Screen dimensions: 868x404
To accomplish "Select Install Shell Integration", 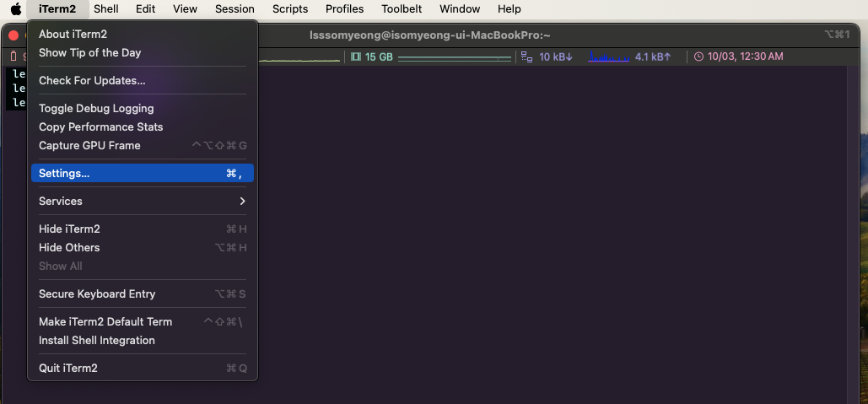I will coord(143,341).
